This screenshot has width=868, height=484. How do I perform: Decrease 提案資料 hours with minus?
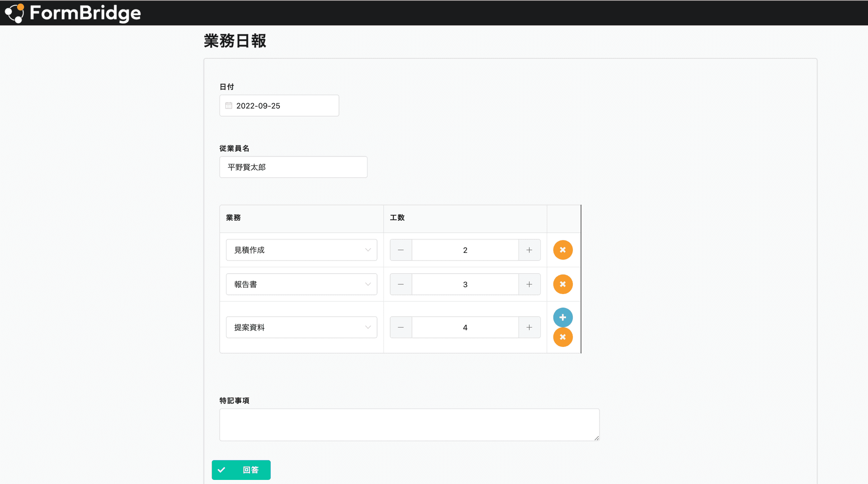coord(401,327)
